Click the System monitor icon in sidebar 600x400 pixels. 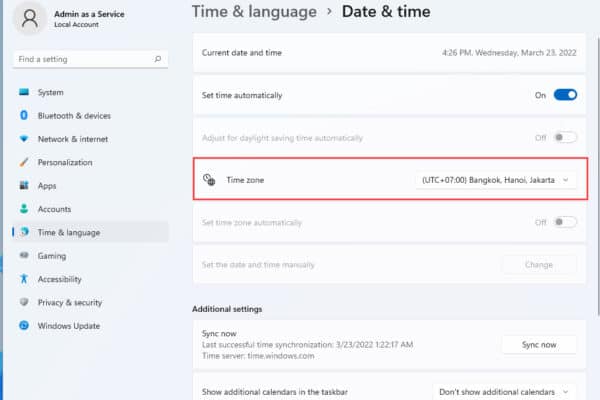[23, 92]
